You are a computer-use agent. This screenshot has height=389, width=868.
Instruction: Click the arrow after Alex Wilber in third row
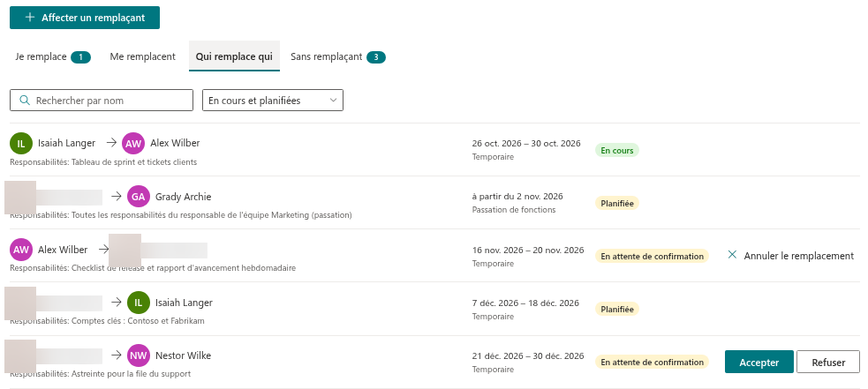pyautogui.click(x=103, y=249)
